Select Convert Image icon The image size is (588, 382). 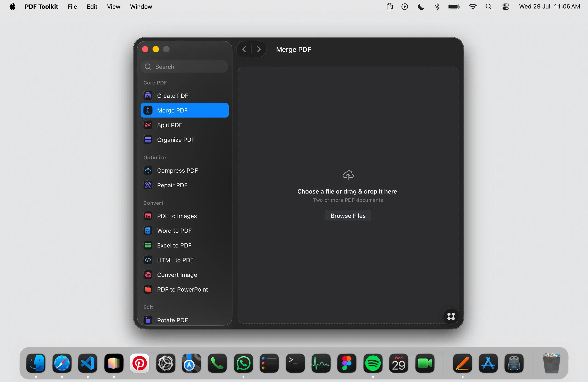[148, 275]
